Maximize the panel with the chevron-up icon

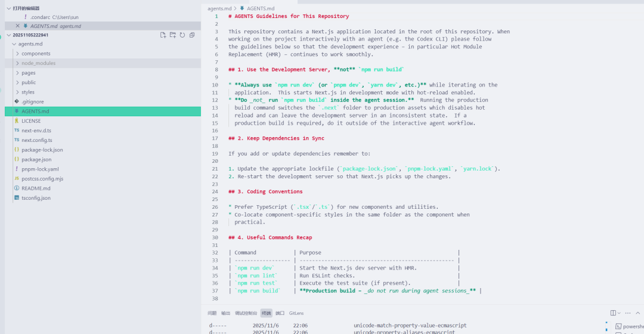[x=638, y=313]
